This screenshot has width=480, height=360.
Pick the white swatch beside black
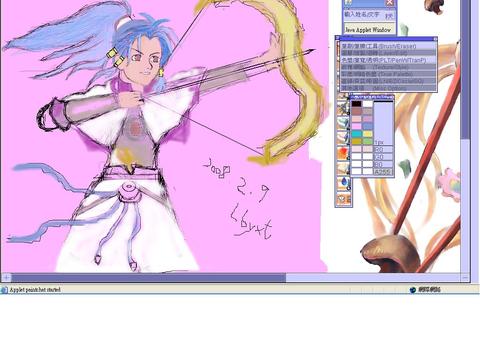(x=367, y=104)
